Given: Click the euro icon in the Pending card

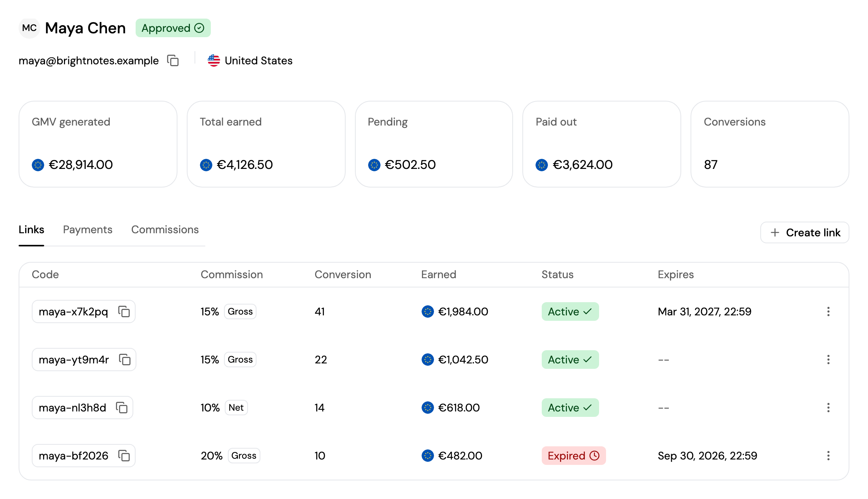Looking at the screenshot, I should [374, 165].
